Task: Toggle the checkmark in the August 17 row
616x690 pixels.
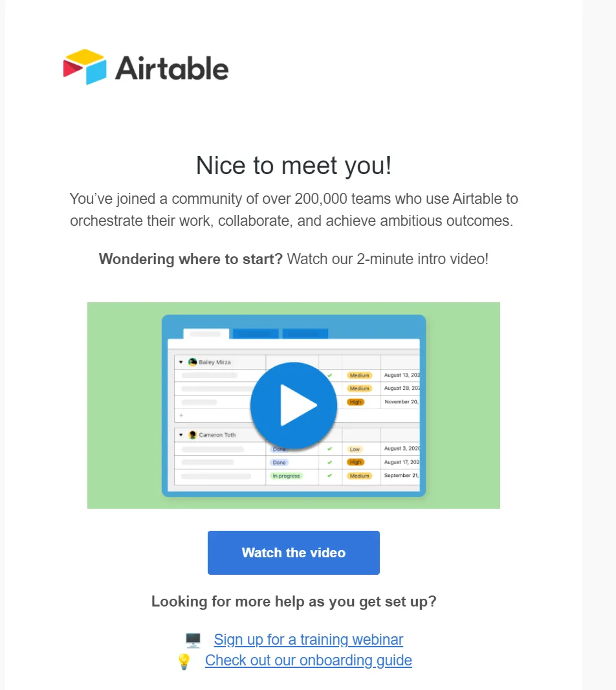Action: [329, 463]
